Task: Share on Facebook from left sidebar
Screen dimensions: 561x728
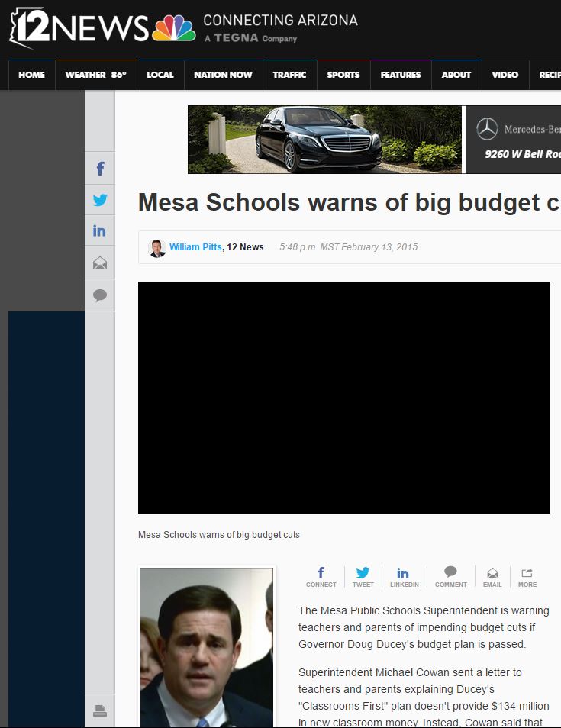Action: pyautogui.click(x=100, y=168)
